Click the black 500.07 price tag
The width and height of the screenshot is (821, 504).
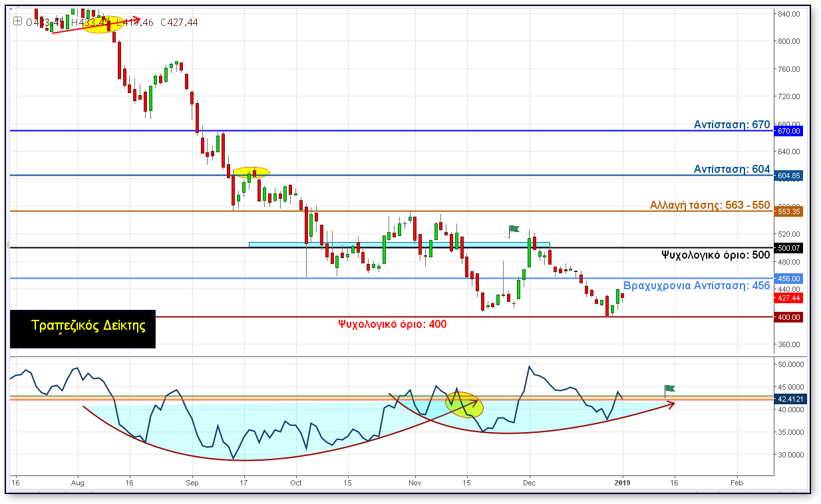coord(789,248)
